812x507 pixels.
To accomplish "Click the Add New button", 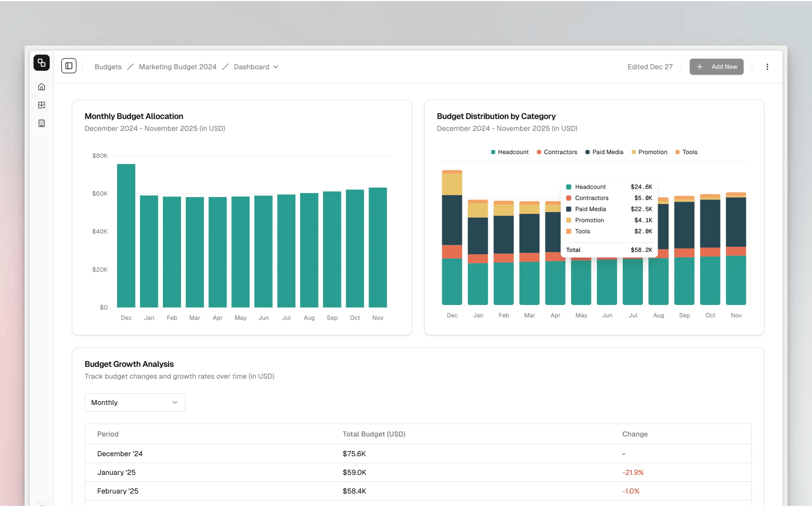I will (x=717, y=67).
